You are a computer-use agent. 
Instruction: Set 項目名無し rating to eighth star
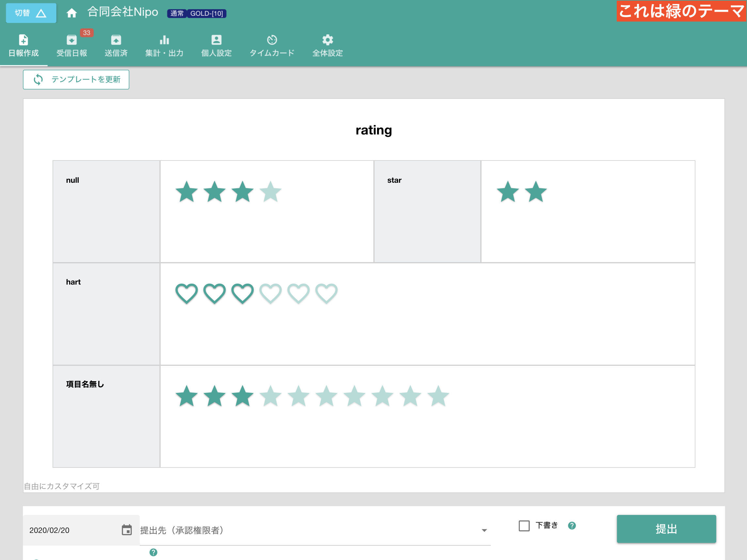pos(382,396)
